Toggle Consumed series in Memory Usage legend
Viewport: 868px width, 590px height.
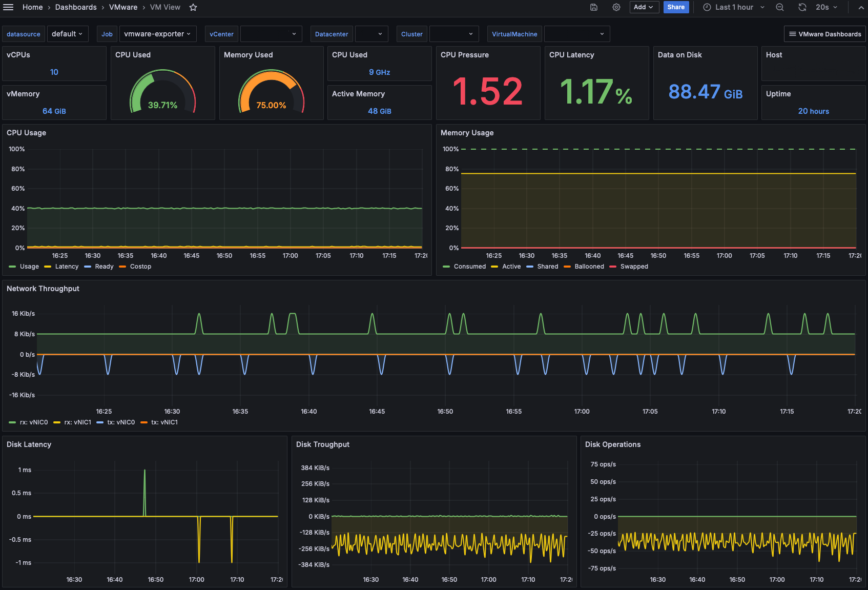(x=469, y=267)
